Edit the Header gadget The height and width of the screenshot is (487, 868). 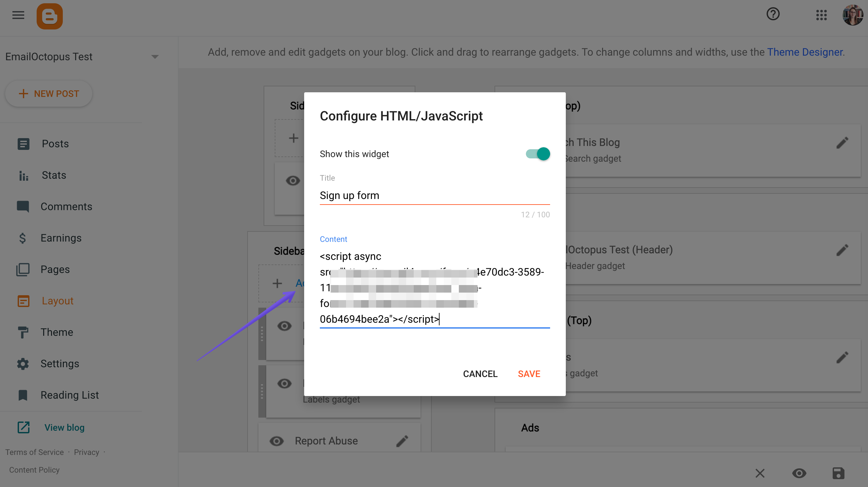(x=842, y=250)
